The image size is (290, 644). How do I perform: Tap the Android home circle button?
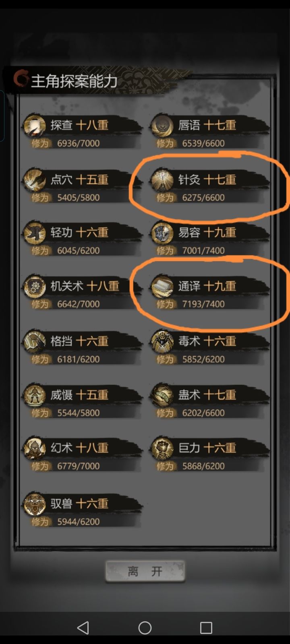(145, 627)
